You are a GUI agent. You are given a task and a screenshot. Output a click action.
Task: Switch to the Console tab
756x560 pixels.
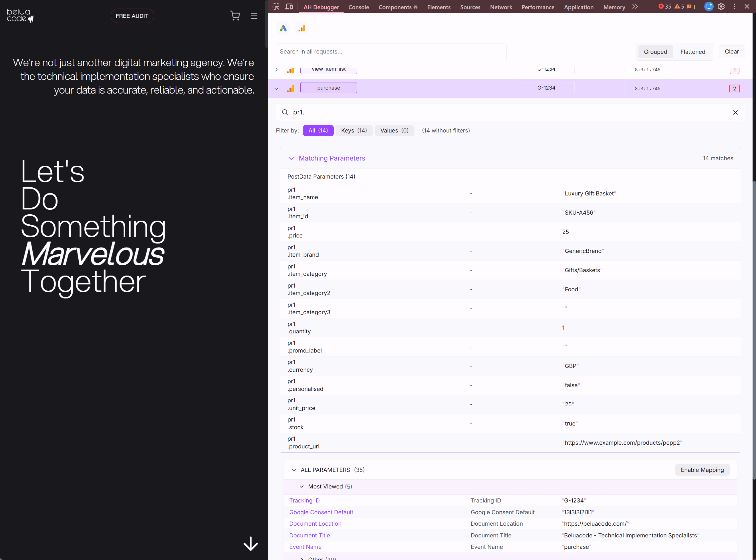pos(358,7)
